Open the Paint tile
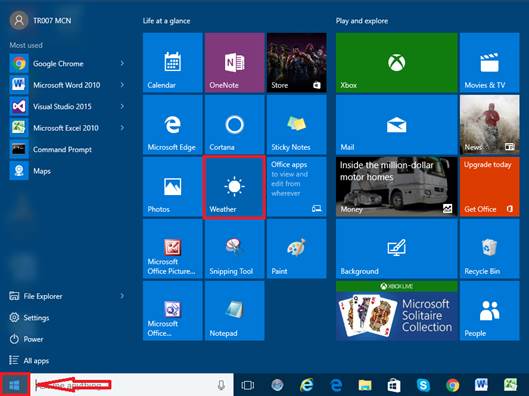This screenshot has width=529, height=396. (x=297, y=249)
